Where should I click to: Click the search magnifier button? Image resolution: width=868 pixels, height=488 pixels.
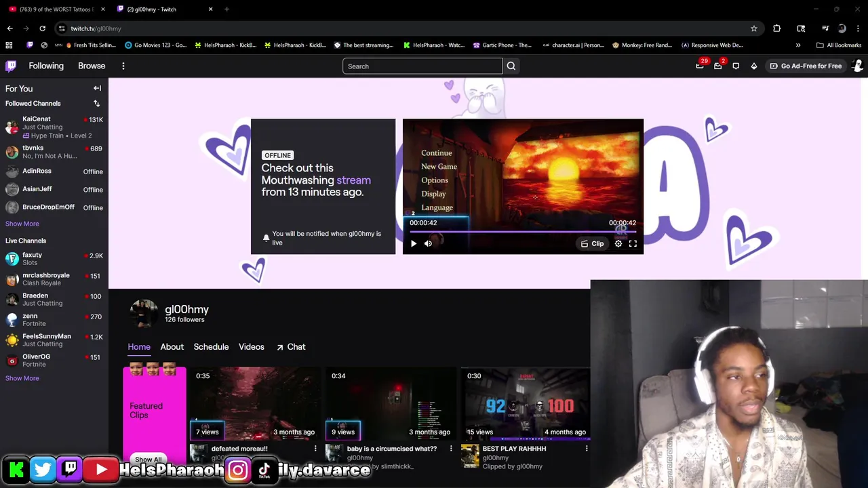pos(511,66)
